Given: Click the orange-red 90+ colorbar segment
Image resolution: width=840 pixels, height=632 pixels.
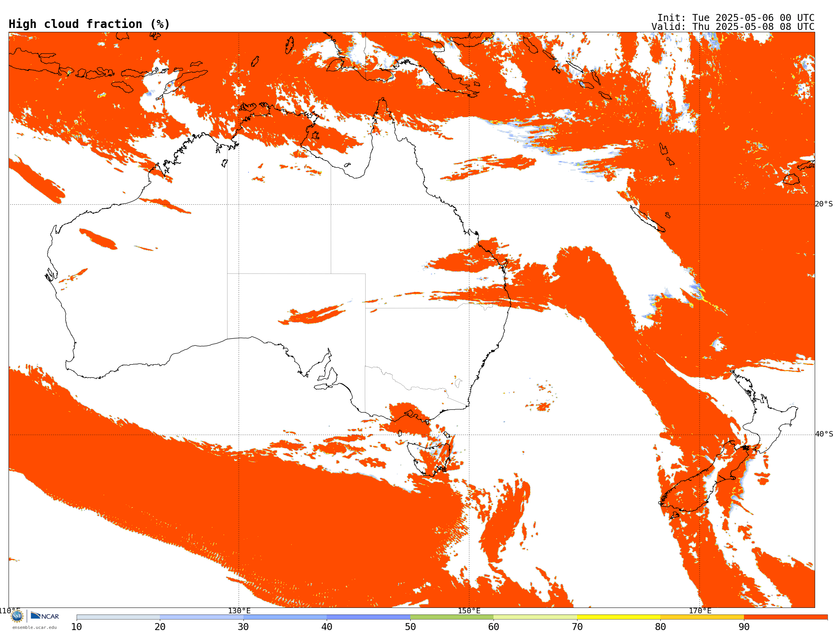Looking at the screenshot, I should [786, 617].
